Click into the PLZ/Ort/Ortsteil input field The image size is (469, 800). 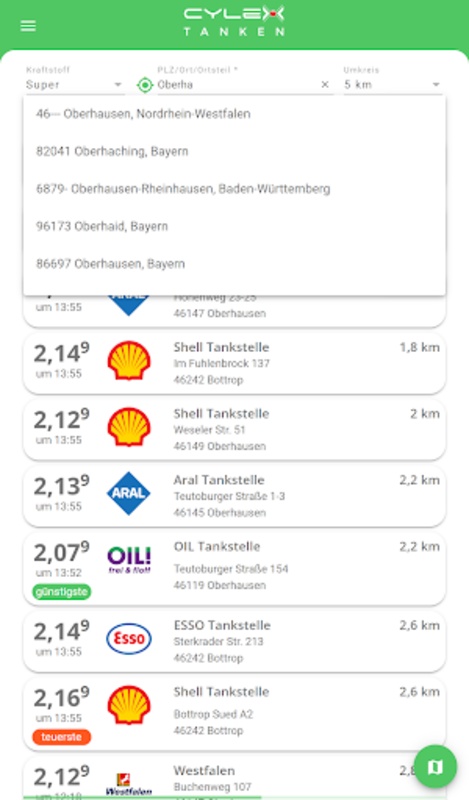pos(237,85)
